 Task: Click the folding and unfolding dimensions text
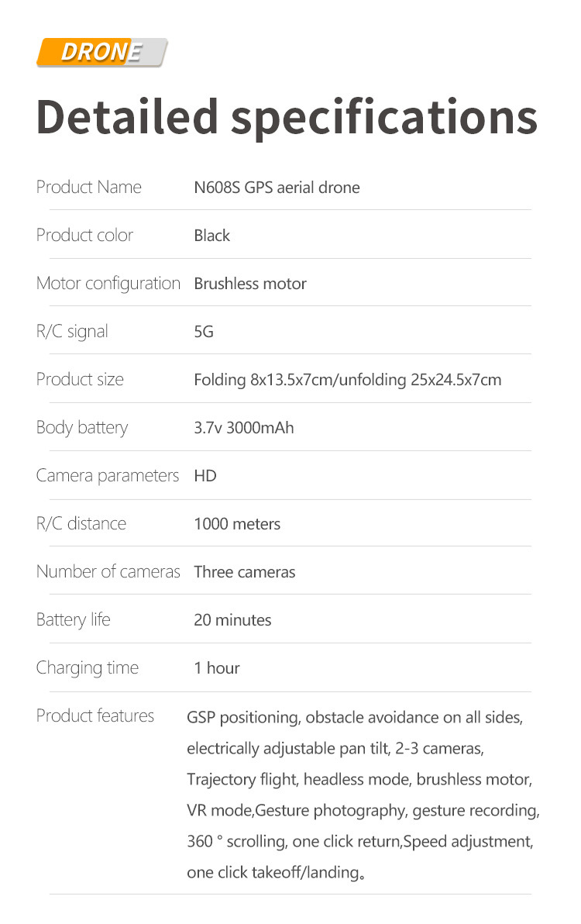click(x=347, y=380)
